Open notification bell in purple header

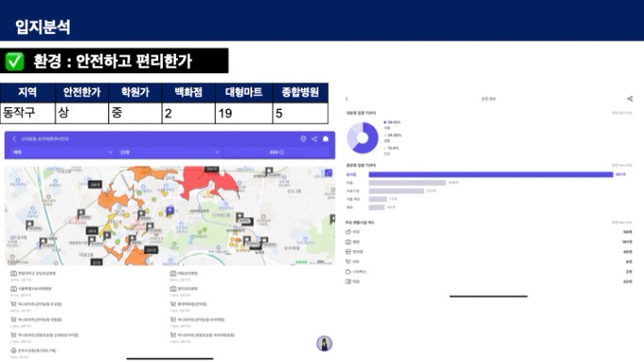326,139
